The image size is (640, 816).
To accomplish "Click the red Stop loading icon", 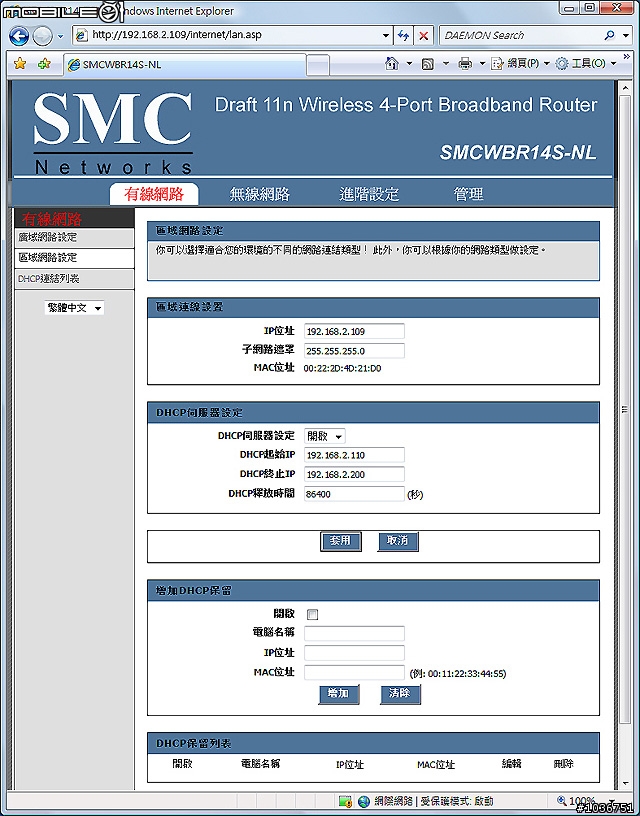I will pyautogui.click(x=424, y=36).
